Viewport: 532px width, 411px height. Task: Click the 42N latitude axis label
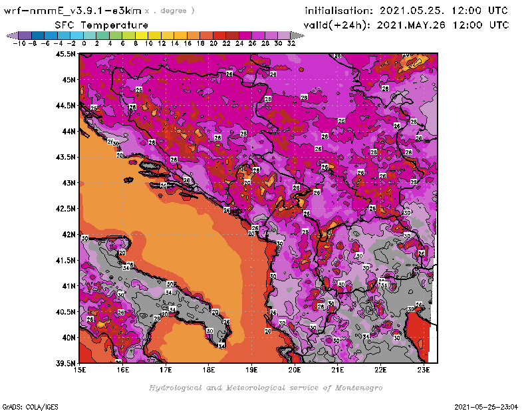click(x=67, y=234)
